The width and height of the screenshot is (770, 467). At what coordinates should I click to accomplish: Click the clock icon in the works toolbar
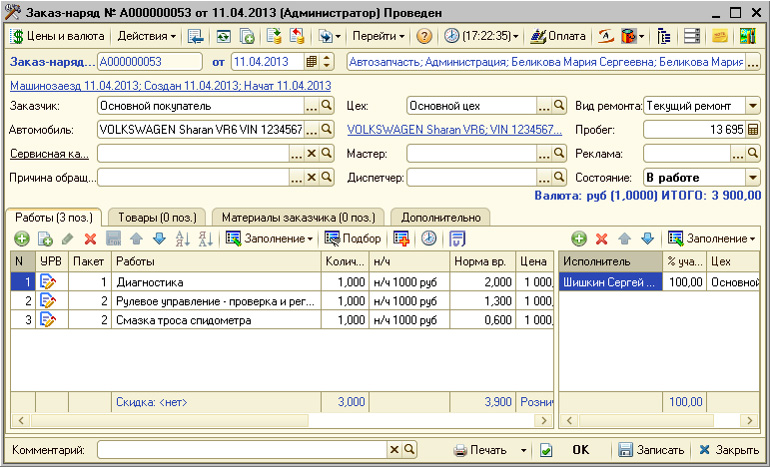[429, 239]
